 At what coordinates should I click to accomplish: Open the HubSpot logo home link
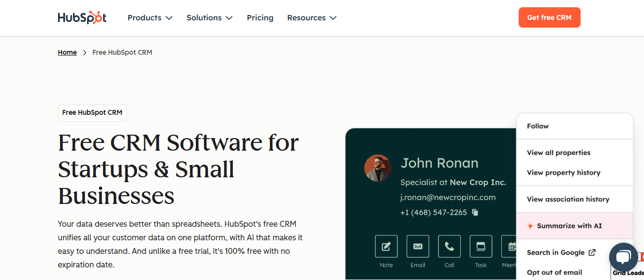(82, 17)
